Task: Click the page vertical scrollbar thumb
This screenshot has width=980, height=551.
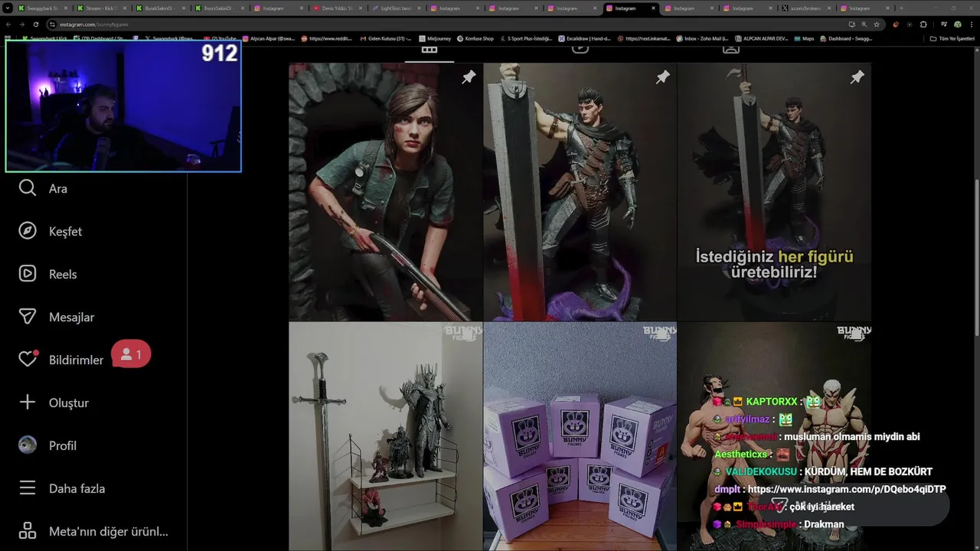Action: 975,256
